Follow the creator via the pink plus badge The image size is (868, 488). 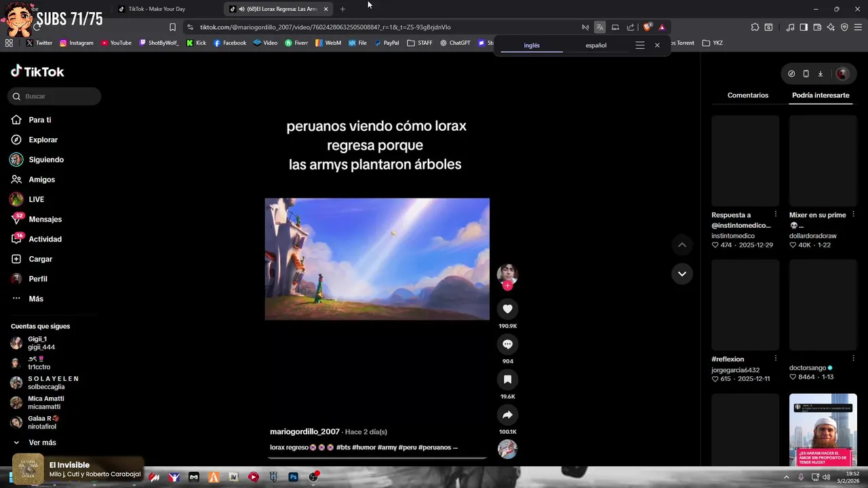click(507, 285)
